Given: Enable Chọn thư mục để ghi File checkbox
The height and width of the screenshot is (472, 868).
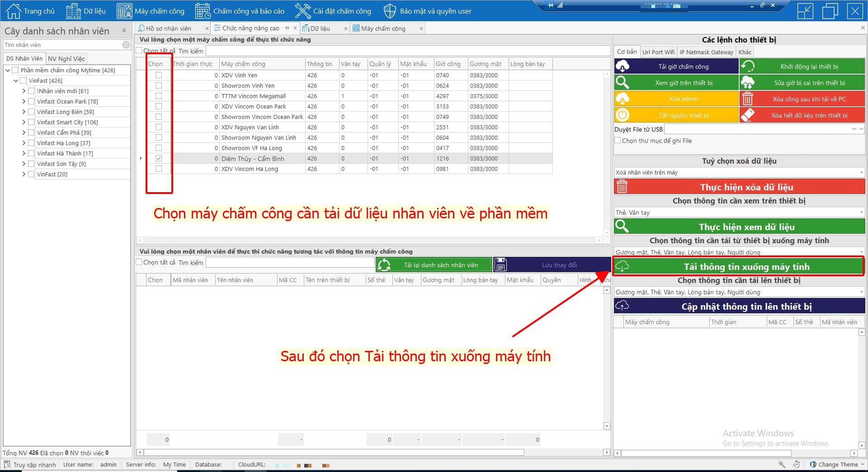Looking at the screenshot, I should pyautogui.click(x=618, y=141).
